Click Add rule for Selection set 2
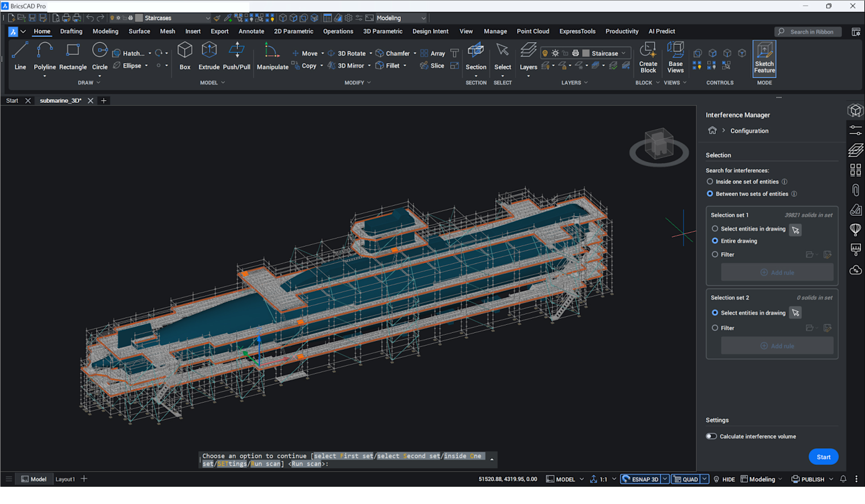Screen dimensions: 865x504 click(x=777, y=345)
